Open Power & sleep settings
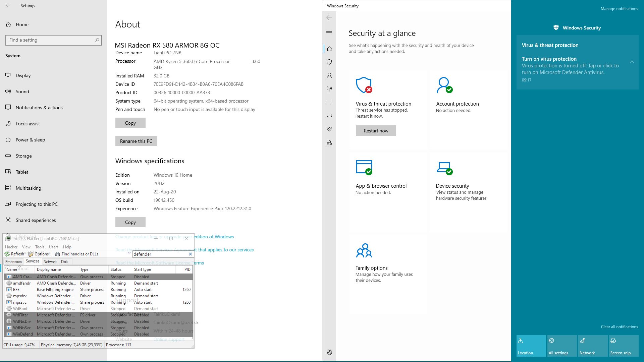The height and width of the screenshot is (362, 644). click(x=54, y=140)
